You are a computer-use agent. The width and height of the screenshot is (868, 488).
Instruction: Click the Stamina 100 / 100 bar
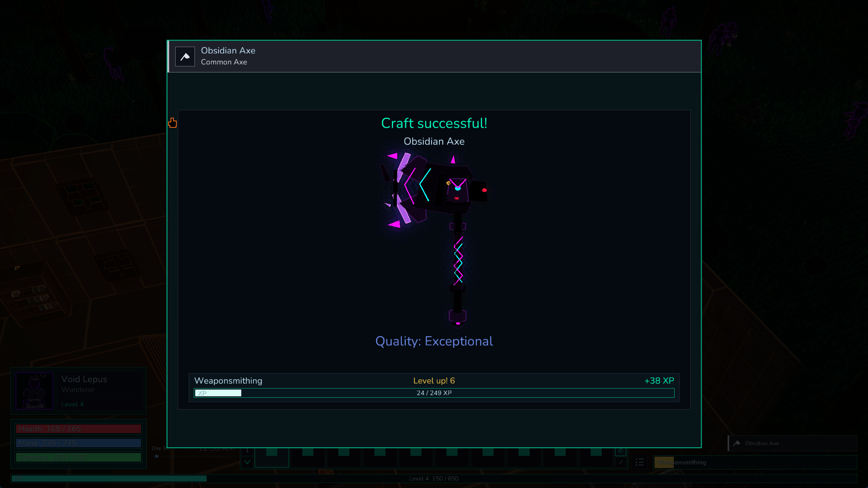[x=78, y=457]
